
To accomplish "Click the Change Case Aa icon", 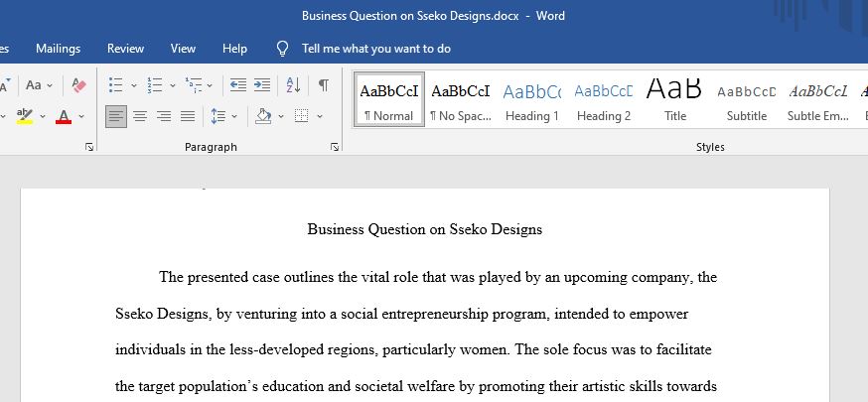I will tap(34, 85).
